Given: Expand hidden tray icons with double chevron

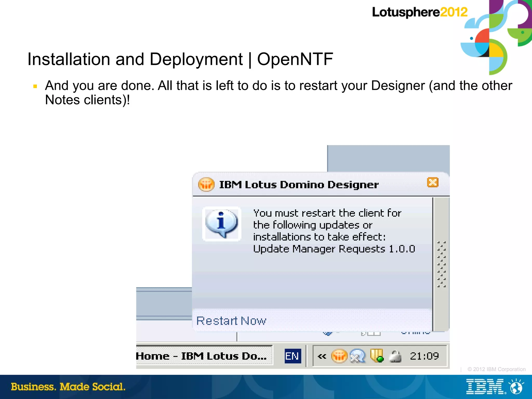Looking at the screenshot, I should 322,356.
